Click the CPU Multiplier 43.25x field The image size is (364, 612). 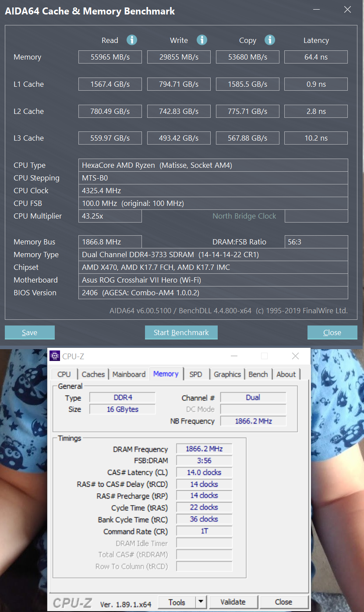click(110, 216)
